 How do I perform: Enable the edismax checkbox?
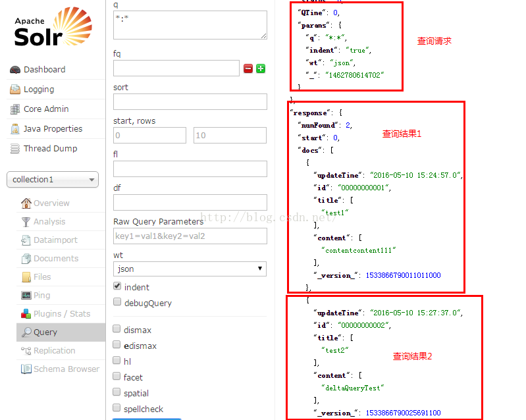pyautogui.click(x=117, y=344)
